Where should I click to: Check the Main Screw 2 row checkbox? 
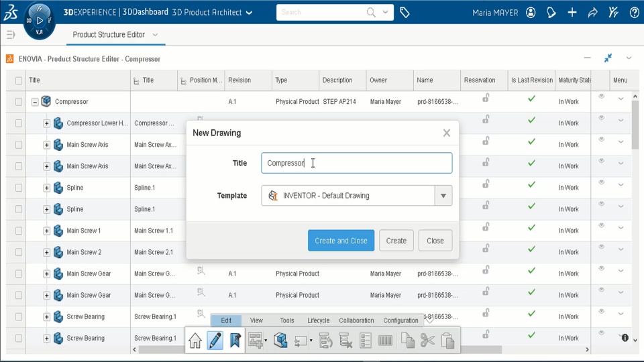pyautogui.click(x=19, y=252)
